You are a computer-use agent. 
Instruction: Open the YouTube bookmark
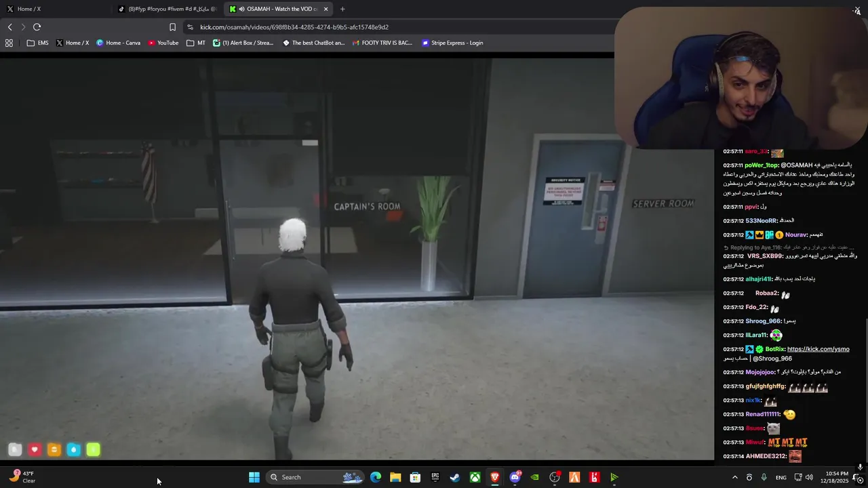tap(163, 43)
